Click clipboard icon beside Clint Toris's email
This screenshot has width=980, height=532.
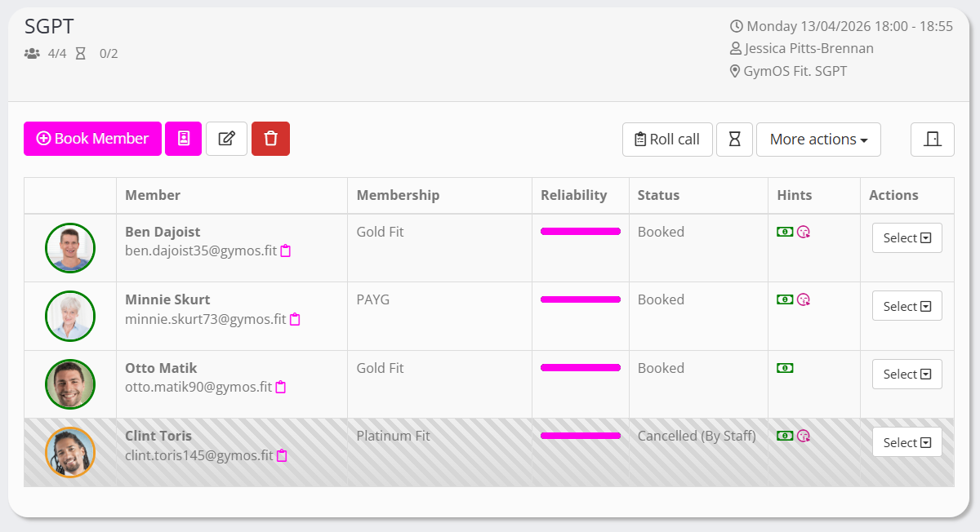[x=282, y=456]
